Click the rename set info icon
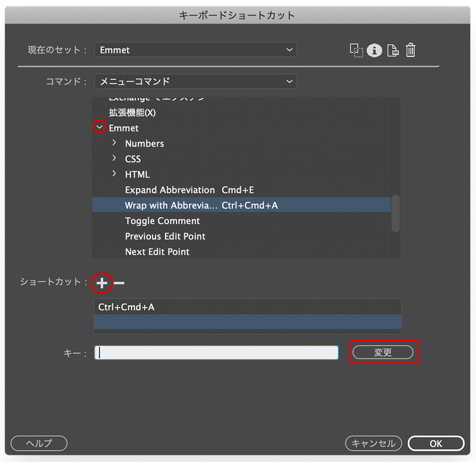This screenshot has width=476, height=462. pyautogui.click(x=374, y=50)
